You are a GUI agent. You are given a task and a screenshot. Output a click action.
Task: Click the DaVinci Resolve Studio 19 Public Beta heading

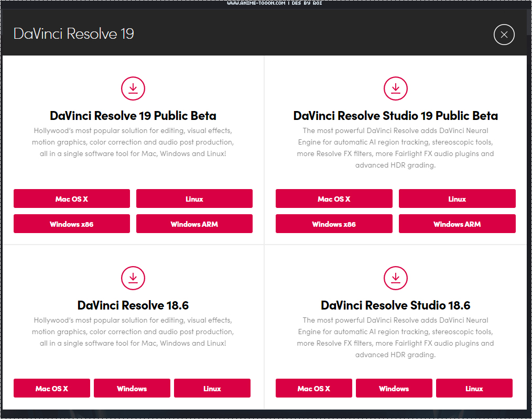(396, 116)
